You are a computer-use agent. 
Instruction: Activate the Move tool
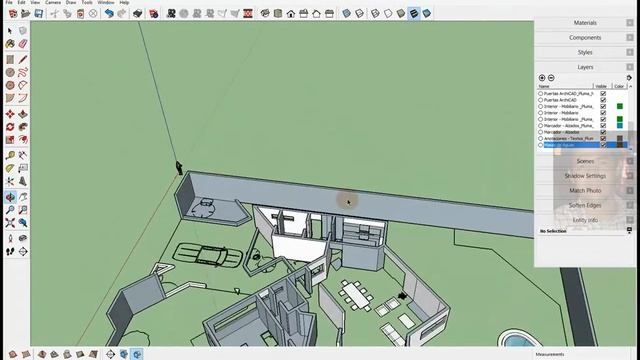click(10, 114)
